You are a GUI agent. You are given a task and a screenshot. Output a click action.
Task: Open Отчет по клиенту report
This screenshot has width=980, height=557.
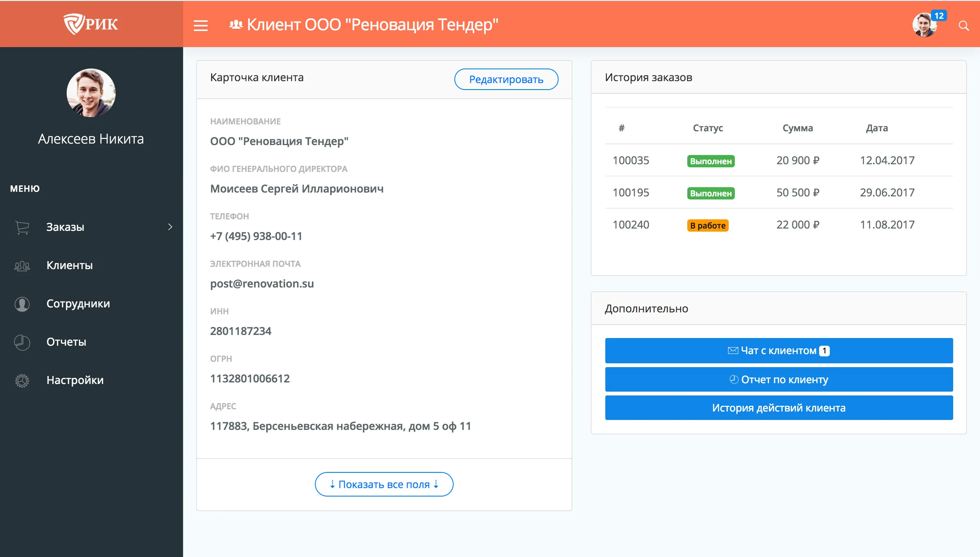point(779,379)
